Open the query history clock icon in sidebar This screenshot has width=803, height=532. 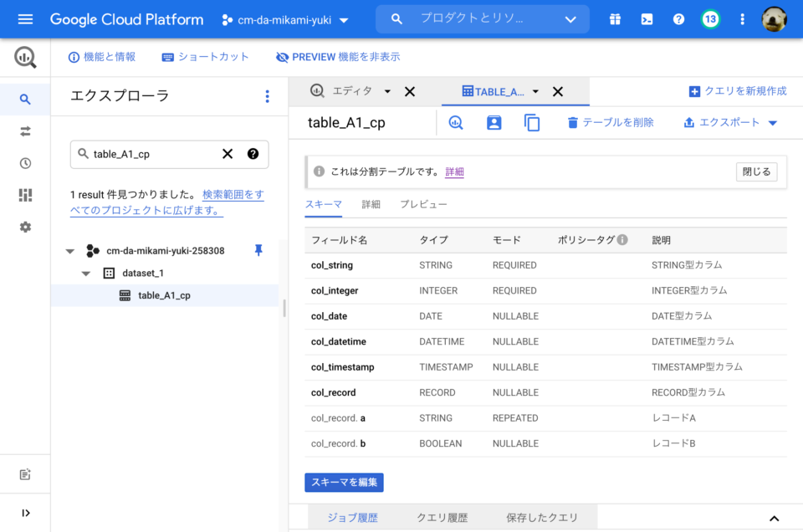[x=24, y=162]
